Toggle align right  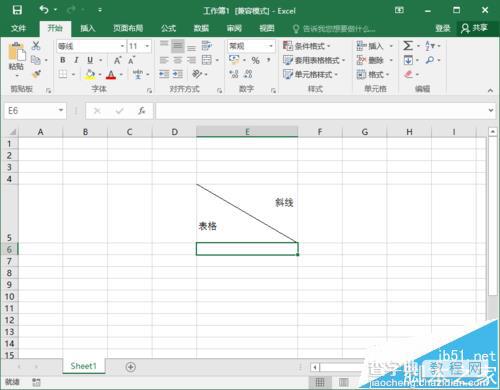pos(191,60)
